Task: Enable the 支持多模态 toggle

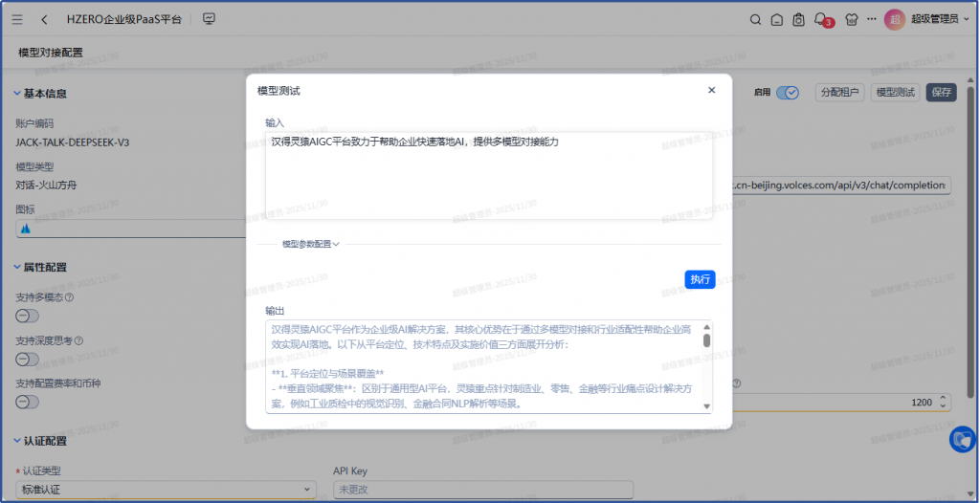Action: tap(28, 316)
